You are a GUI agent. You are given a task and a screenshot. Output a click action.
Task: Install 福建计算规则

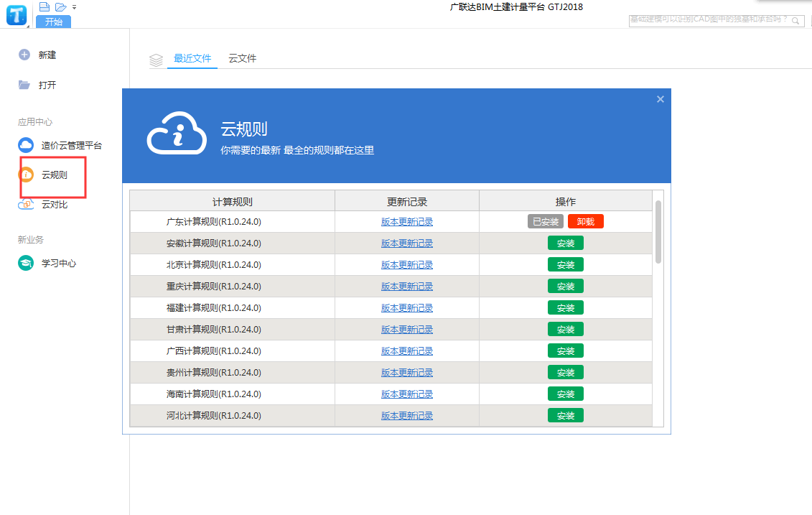[566, 307]
